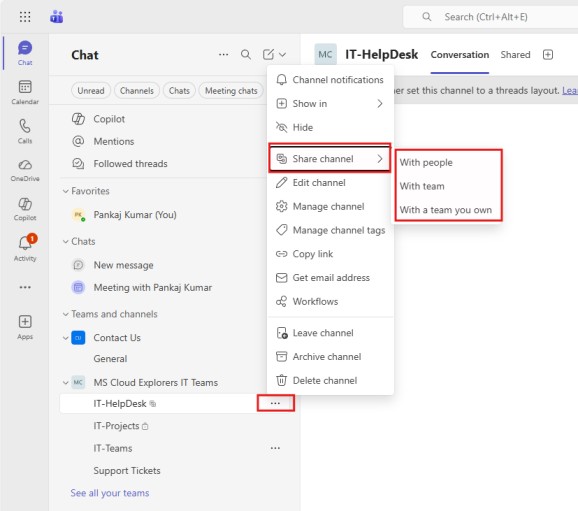Filter by Meeting chats pill
Viewport: 578px width, 511px height.
[231, 91]
